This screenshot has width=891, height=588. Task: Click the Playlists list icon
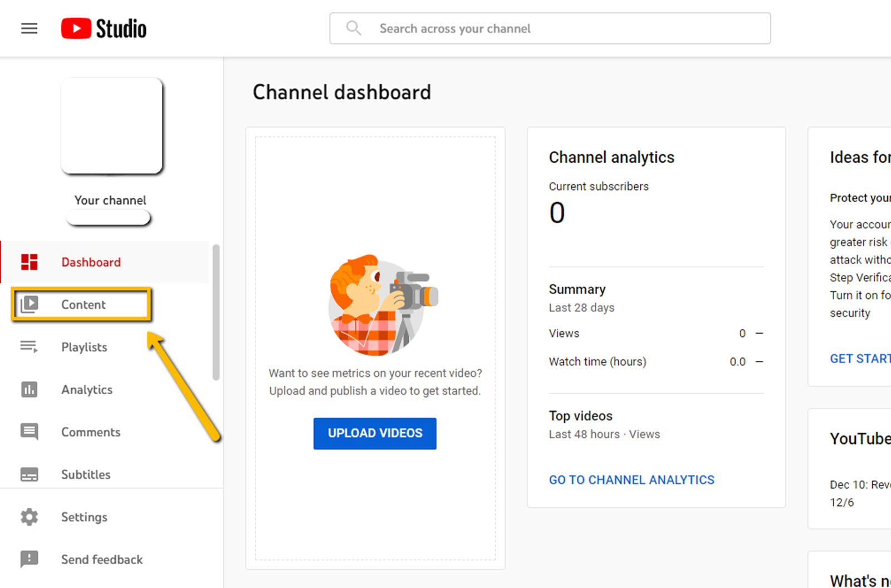tap(29, 347)
